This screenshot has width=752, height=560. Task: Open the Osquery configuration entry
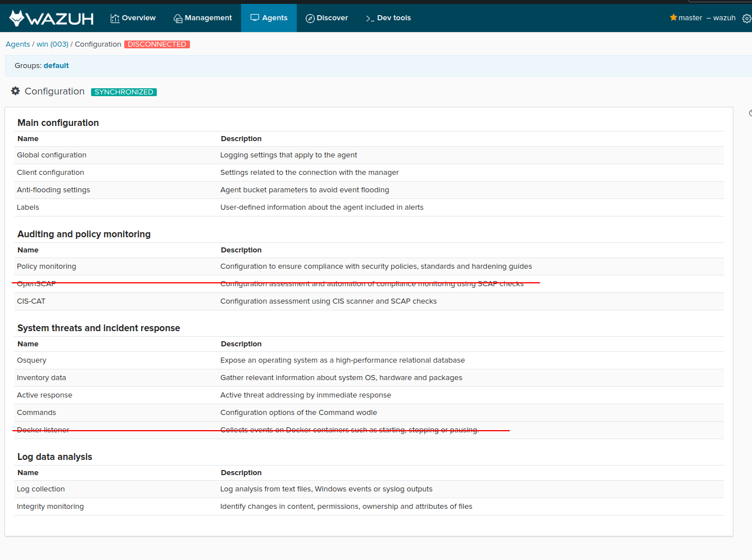(x=31, y=360)
